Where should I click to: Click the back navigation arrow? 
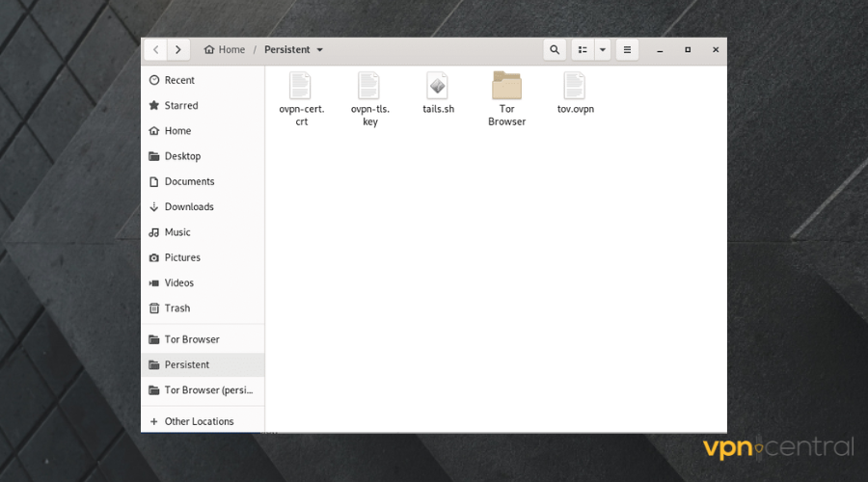[x=156, y=50]
